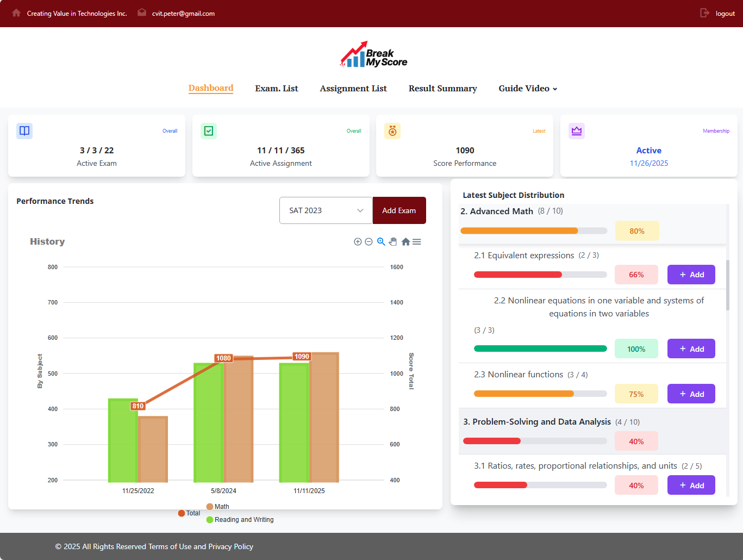Click the Add Exam button

coord(399,210)
